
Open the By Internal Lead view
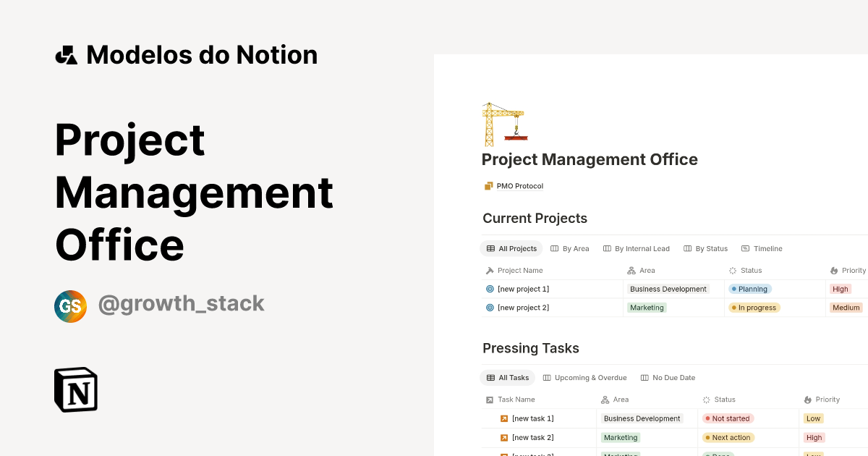coord(637,248)
